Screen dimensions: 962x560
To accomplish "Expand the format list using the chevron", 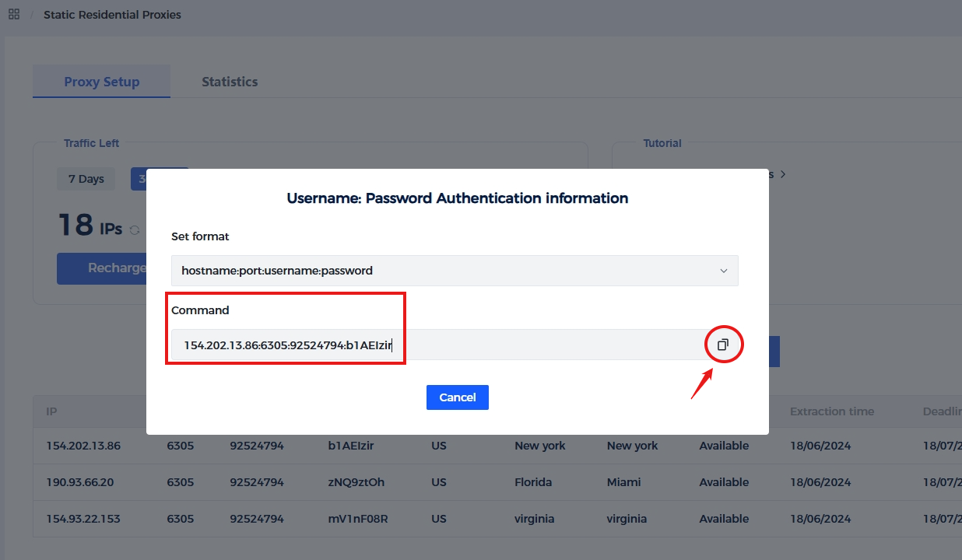I will click(723, 271).
